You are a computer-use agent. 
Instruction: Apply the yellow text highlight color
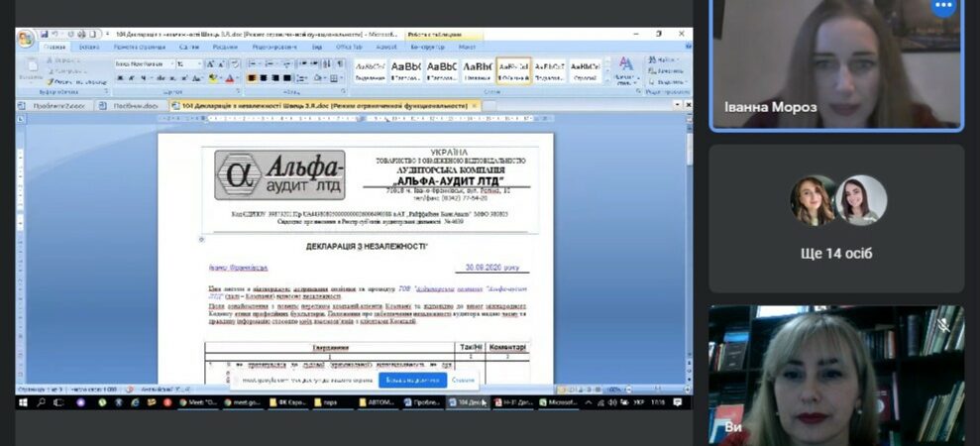click(212, 78)
